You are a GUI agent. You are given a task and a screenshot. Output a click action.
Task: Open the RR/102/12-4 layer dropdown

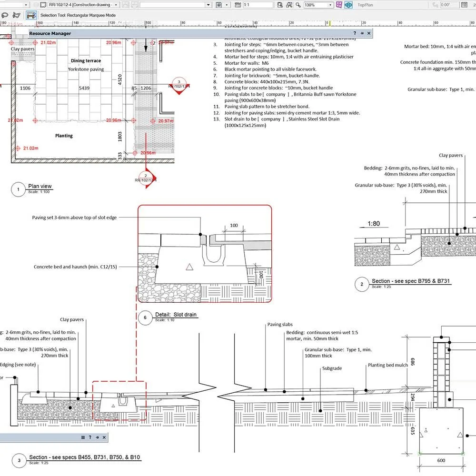pyautogui.click(x=116, y=5)
